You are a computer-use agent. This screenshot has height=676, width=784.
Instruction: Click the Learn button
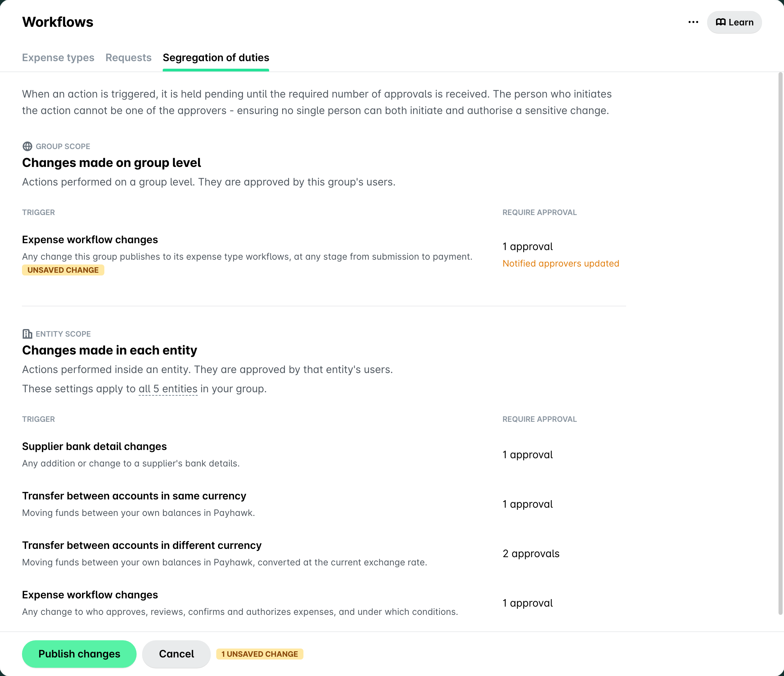(x=734, y=22)
